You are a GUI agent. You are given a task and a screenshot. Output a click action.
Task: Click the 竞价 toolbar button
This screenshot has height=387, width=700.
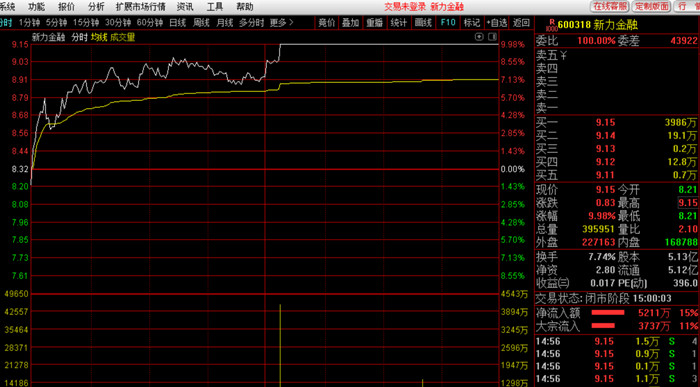click(326, 22)
